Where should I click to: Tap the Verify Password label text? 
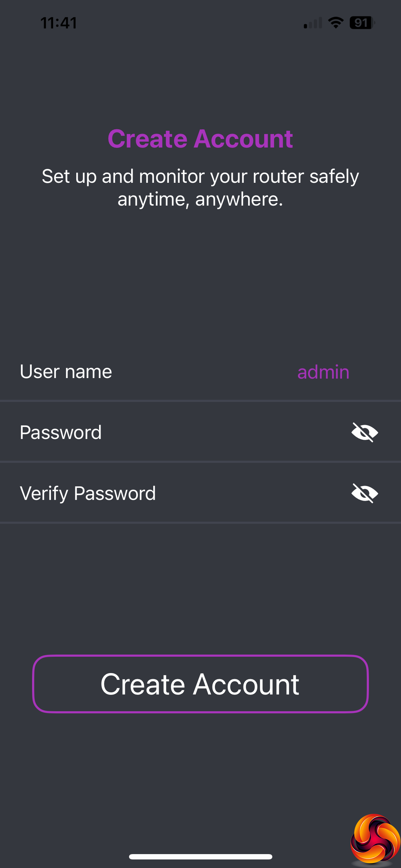tap(88, 494)
